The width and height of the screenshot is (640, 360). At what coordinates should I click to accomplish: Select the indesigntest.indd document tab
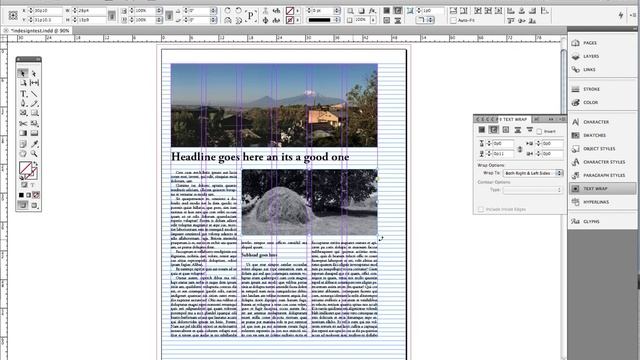(x=40, y=31)
